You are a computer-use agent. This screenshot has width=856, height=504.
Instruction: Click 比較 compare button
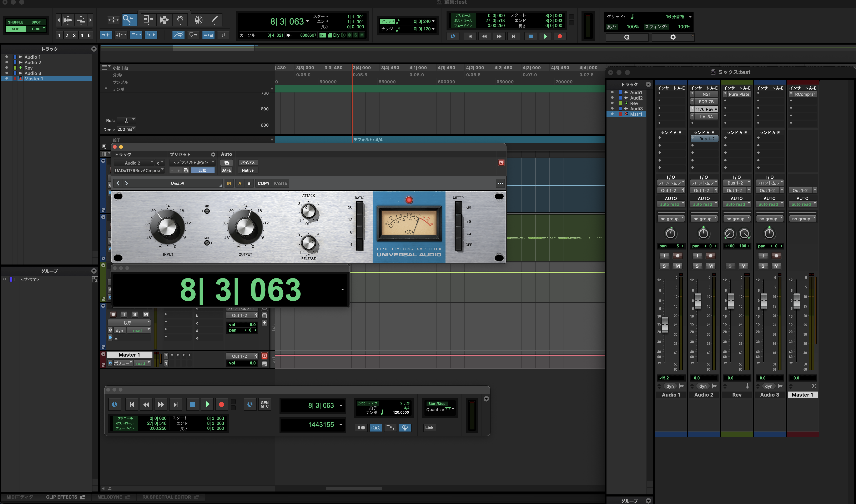202,170
